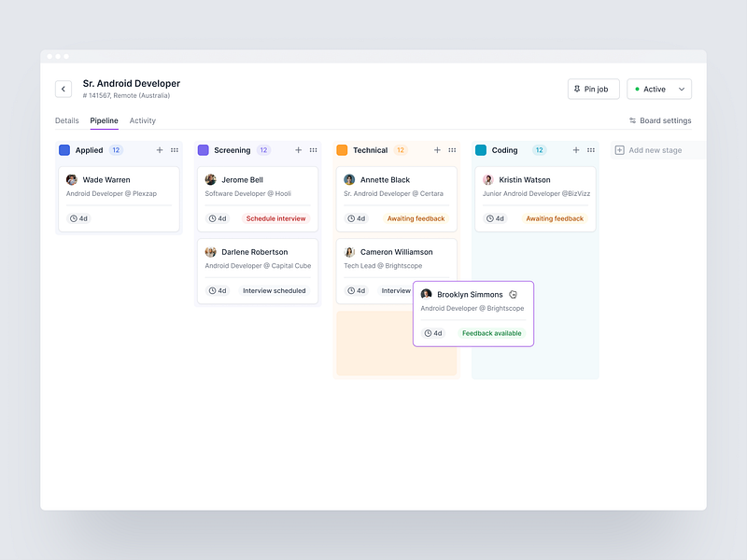Click Wade Warren's name
This screenshot has height=560, width=747.
(x=106, y=180)
